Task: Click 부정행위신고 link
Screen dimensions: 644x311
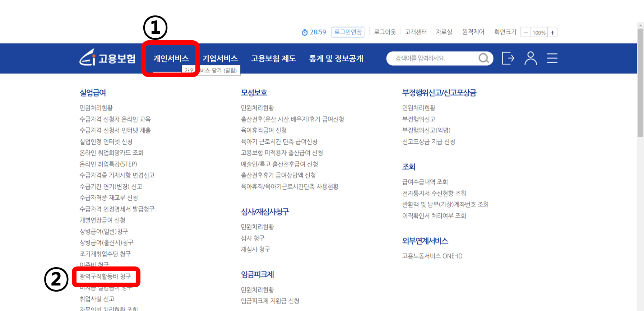Action: pos(419,119)
